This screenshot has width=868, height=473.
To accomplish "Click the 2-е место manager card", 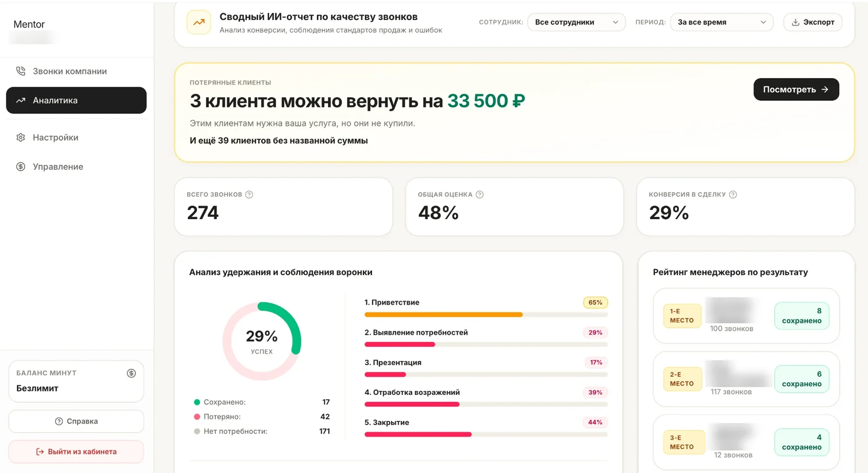I will point(746,379).
